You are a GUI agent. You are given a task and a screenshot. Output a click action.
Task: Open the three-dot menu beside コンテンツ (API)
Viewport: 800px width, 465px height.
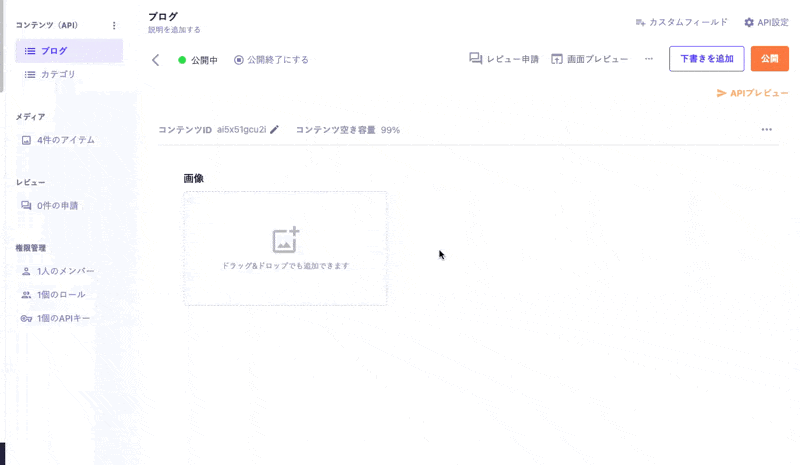[x=114, y=25]
